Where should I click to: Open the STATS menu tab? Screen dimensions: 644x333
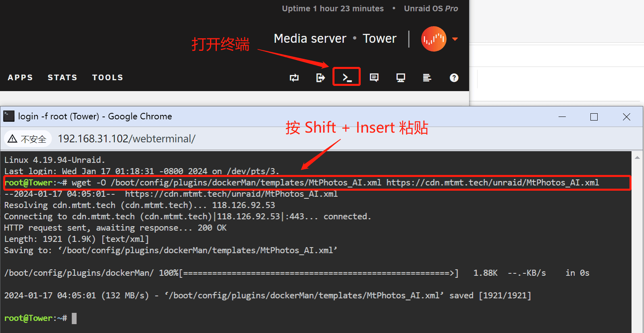click(x=62, y=77)
